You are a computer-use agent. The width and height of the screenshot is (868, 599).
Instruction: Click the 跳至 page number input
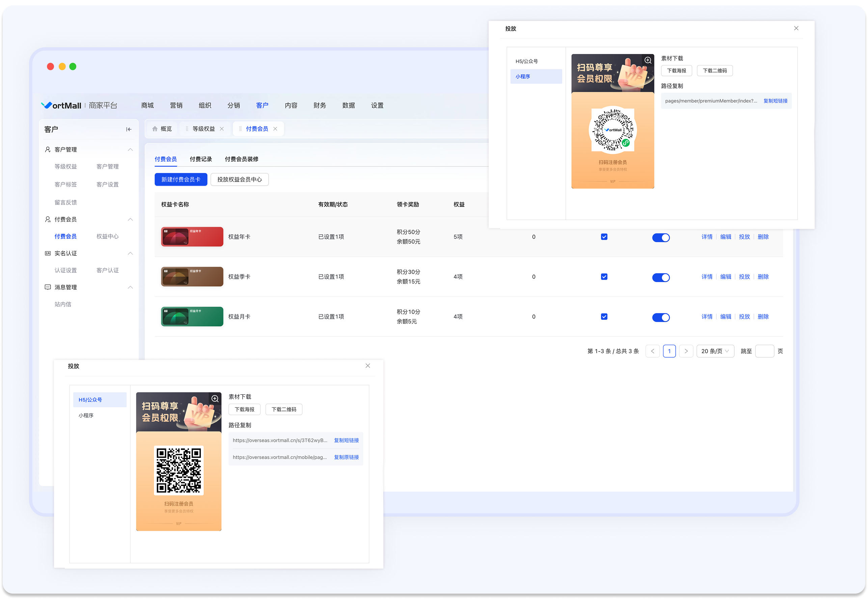764,351
